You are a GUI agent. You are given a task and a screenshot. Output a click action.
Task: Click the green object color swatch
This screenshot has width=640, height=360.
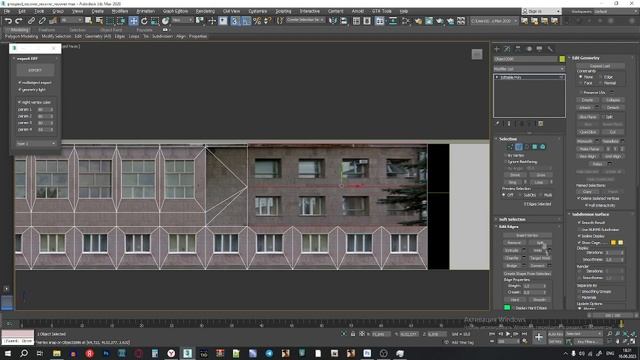562,59
